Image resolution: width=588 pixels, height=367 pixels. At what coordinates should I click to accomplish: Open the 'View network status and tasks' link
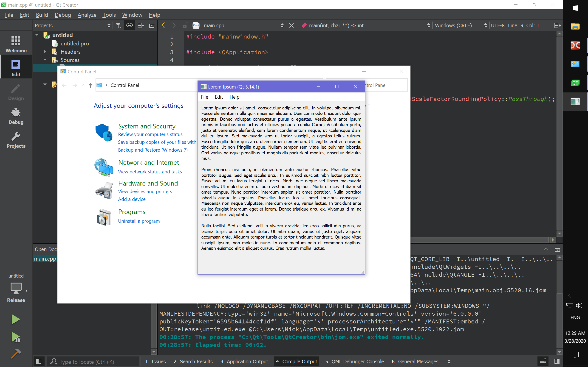click(150, 172)
